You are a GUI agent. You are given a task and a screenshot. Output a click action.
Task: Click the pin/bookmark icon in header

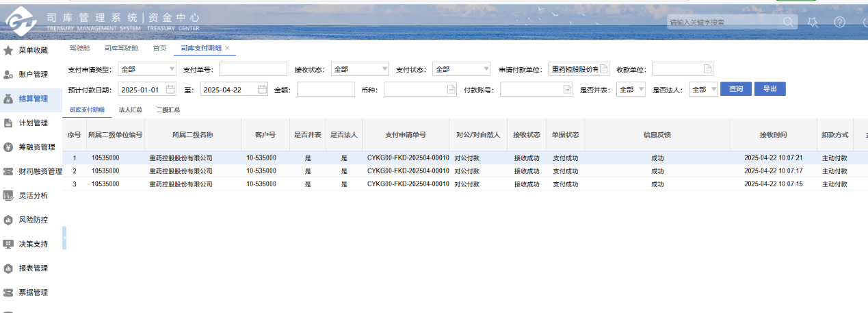[x=813, y=22]
